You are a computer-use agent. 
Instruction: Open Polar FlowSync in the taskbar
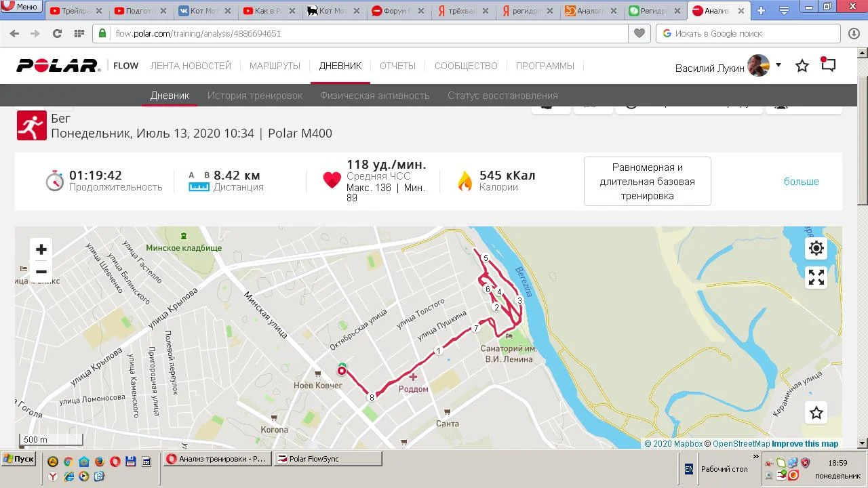point(328,459)
